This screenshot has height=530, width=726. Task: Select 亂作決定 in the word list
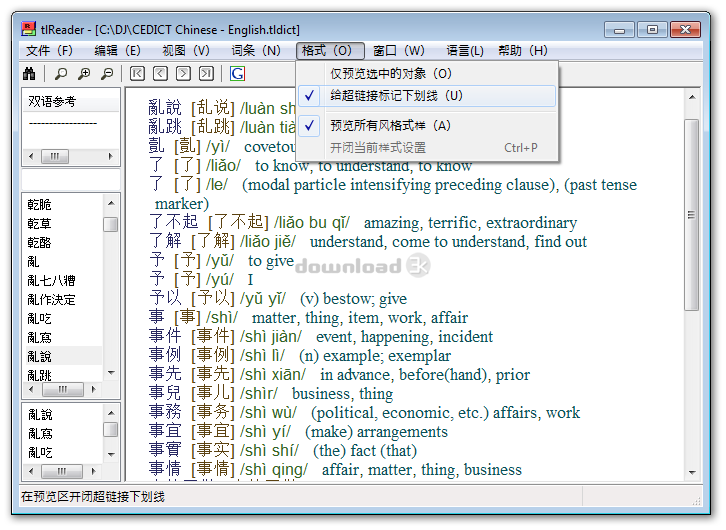point(51,299)
